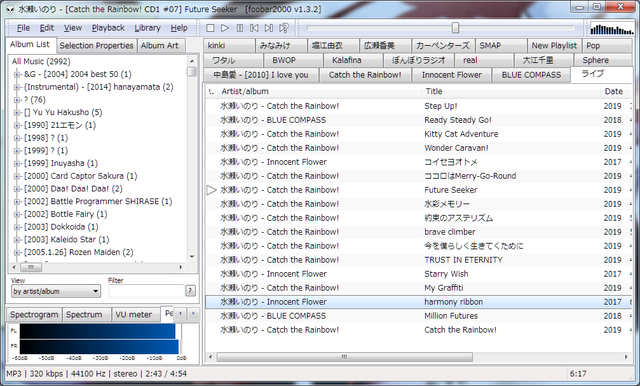This screenshot has height=386, width=640.
Task: Expand the [2000] Card Captor Sakura node
Action: click(17, 176)
